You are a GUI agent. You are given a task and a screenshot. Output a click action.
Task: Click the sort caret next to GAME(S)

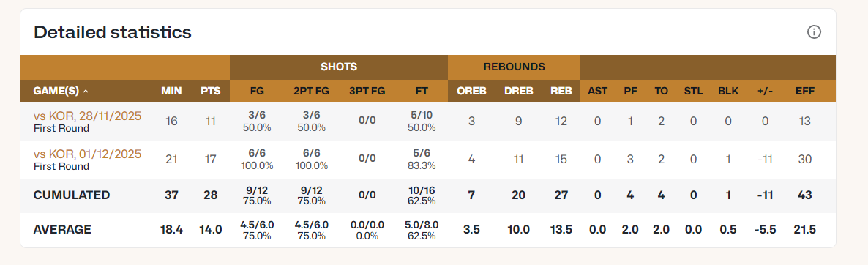click(x=85, y=91)
